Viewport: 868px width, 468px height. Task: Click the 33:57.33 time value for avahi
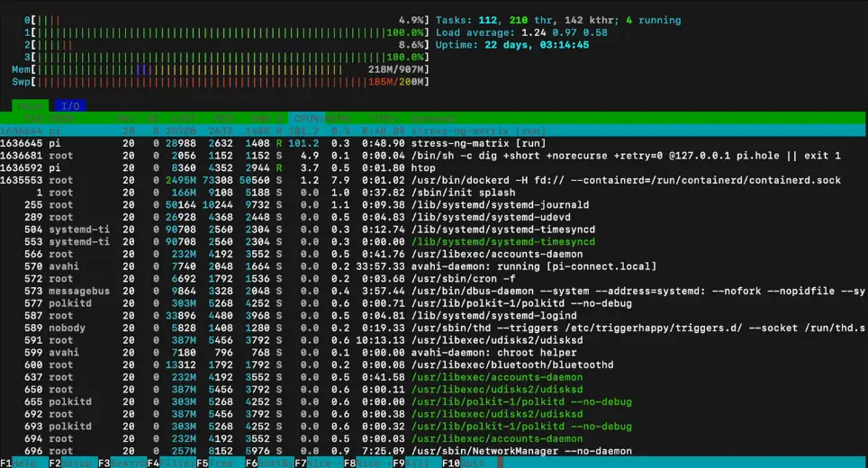pyautogui.click(x=380, y=266)
